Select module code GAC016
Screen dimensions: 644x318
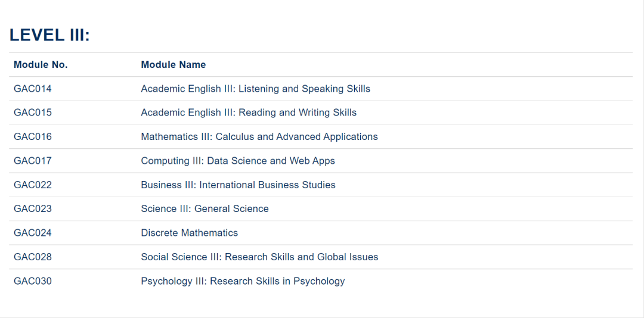pos(33,137)
